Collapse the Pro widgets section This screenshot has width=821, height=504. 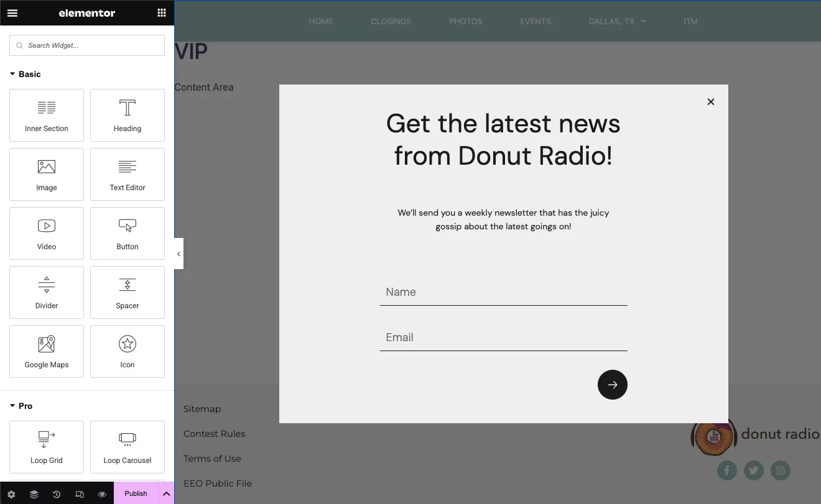[x=21, y=406]
